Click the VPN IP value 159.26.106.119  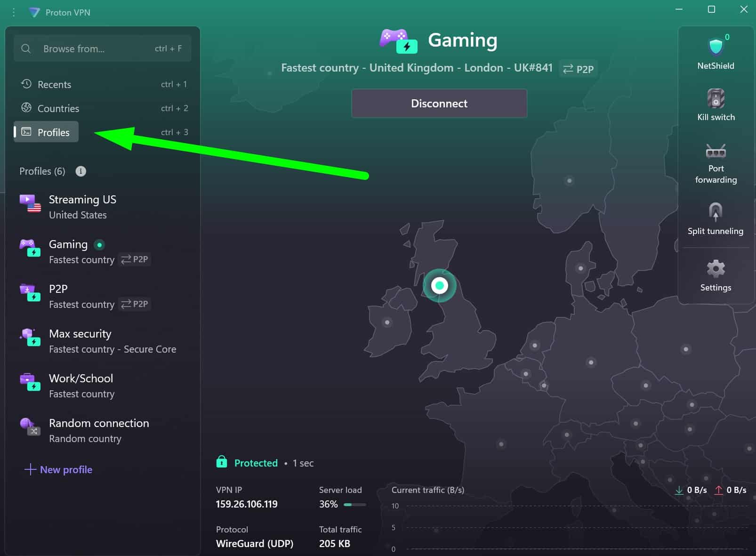(x=247, y=504)
